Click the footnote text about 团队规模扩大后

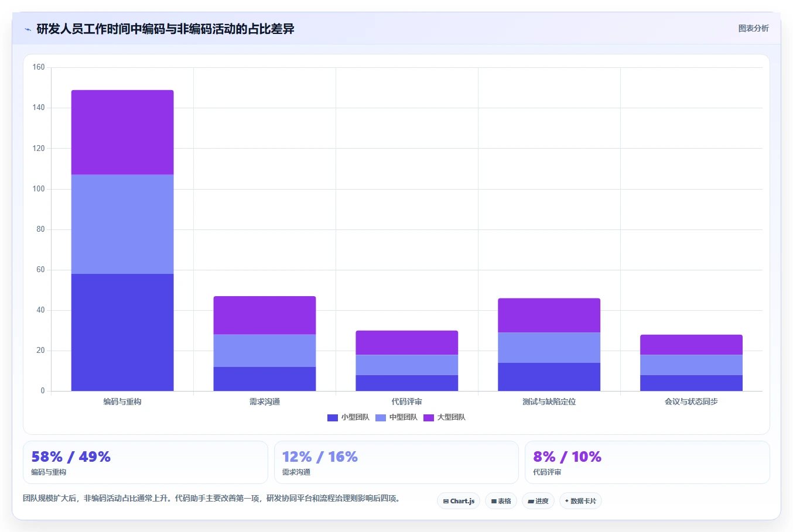coord(211,499)
